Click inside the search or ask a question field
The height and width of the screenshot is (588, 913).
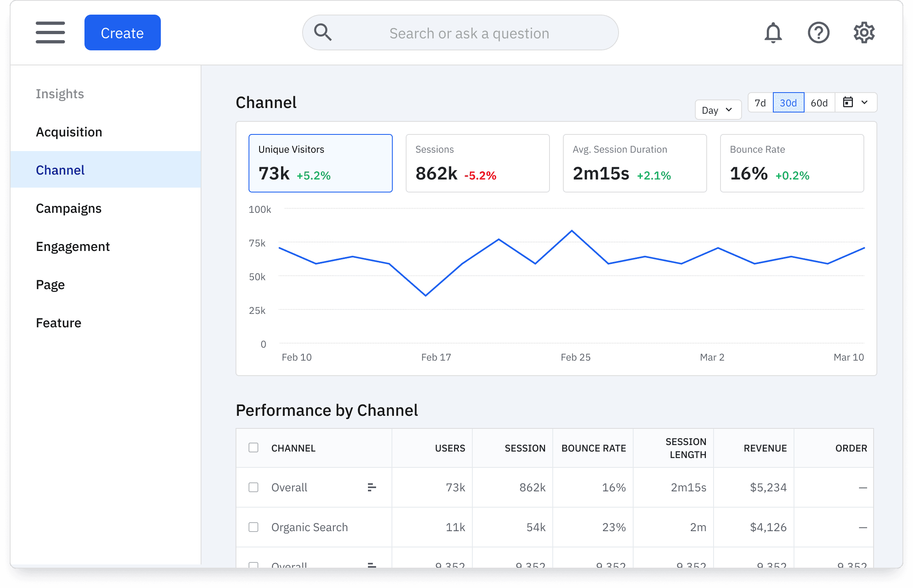click(469, 32)
